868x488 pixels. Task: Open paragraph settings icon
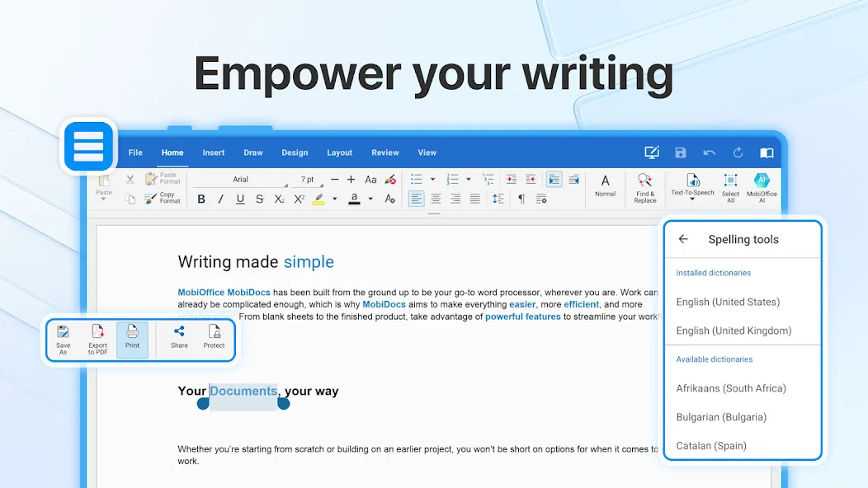coord(541,199)
